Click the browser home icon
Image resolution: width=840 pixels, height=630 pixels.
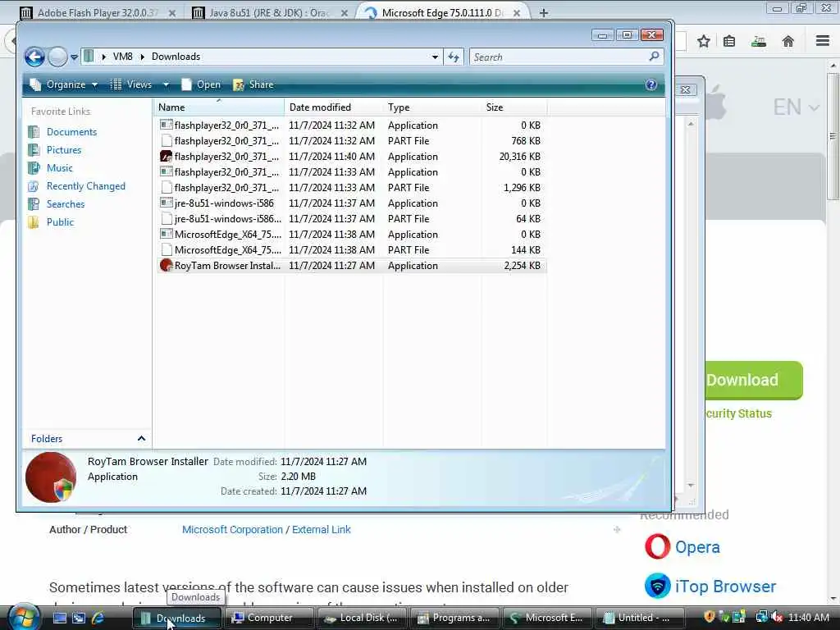(788, 41)
